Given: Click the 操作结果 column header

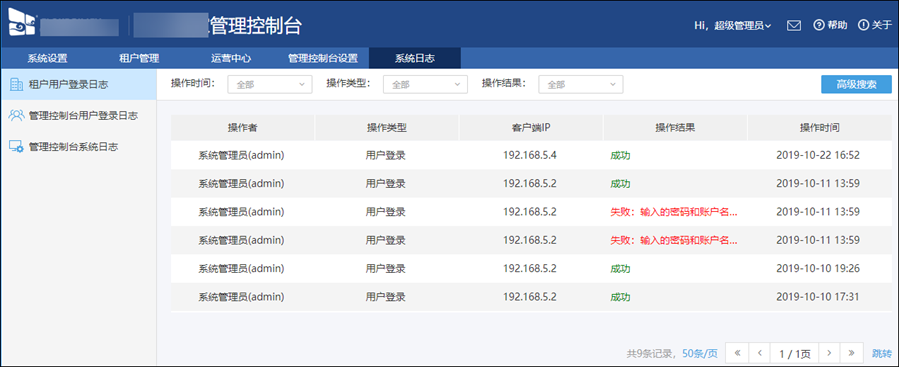Looking at the screenshot, I should pos(676,128).
